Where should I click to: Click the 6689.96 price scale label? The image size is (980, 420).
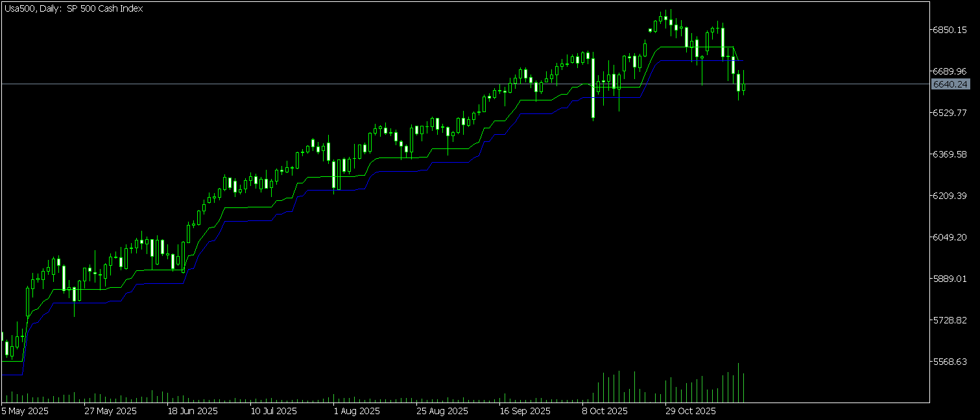pyautogui.click(x=950, y=71)
